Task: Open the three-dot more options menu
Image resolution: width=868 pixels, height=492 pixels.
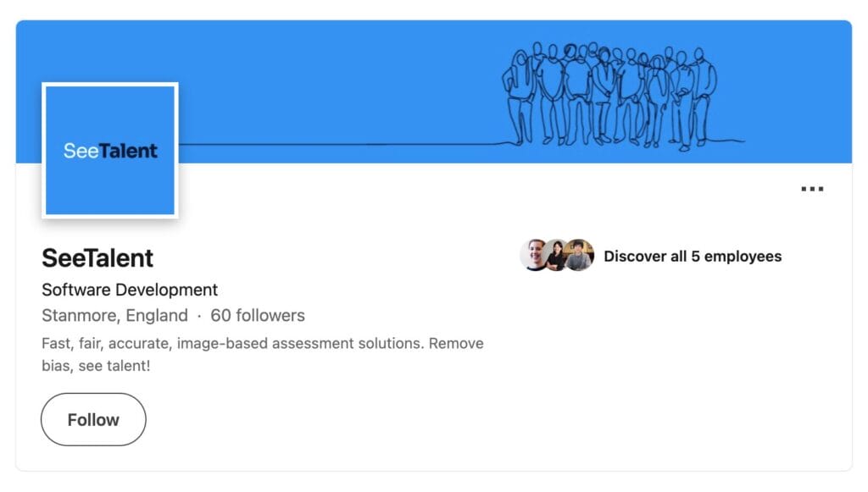Action: pyautogui.click(x=812, y=190)
